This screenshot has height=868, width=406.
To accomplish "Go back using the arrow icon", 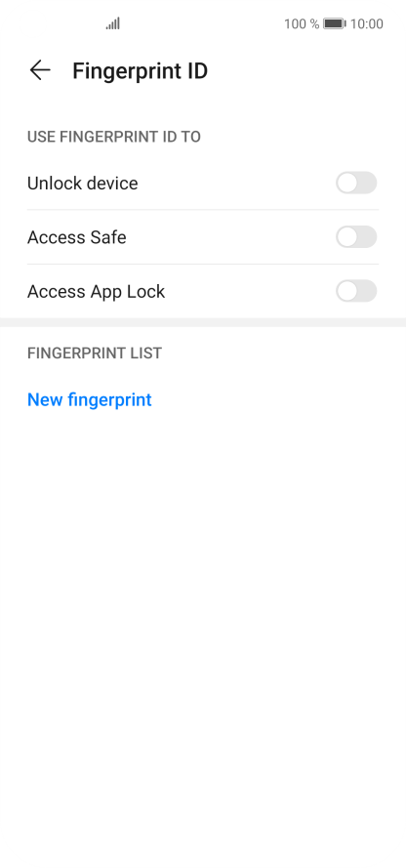I will [x=40, y=70].
